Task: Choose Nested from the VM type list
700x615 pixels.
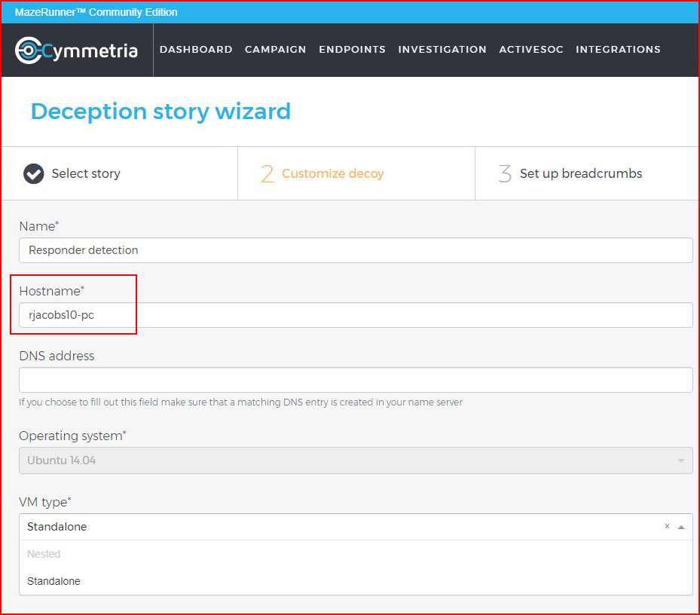Action: tap(356, 554)
